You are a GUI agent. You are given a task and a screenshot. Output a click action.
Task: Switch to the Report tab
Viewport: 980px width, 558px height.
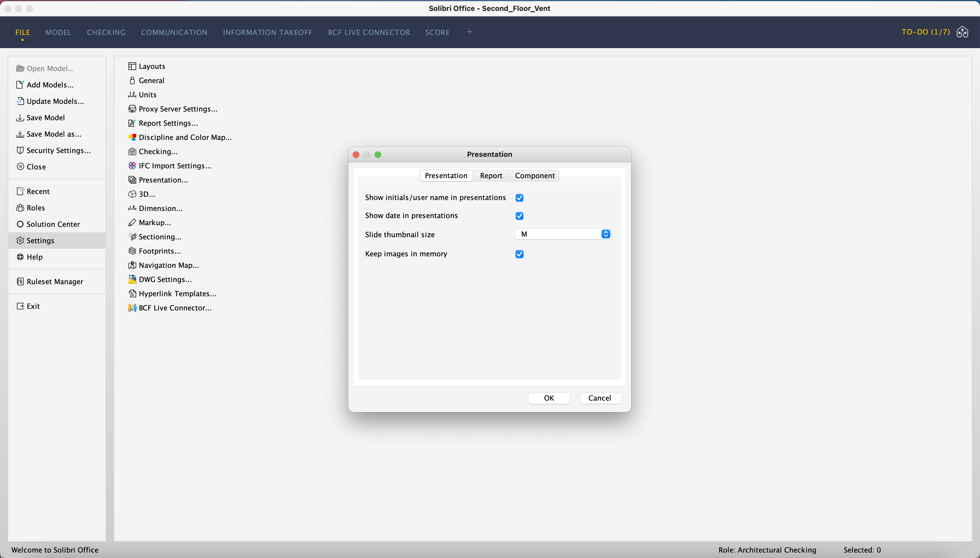[x=491, y=175]
